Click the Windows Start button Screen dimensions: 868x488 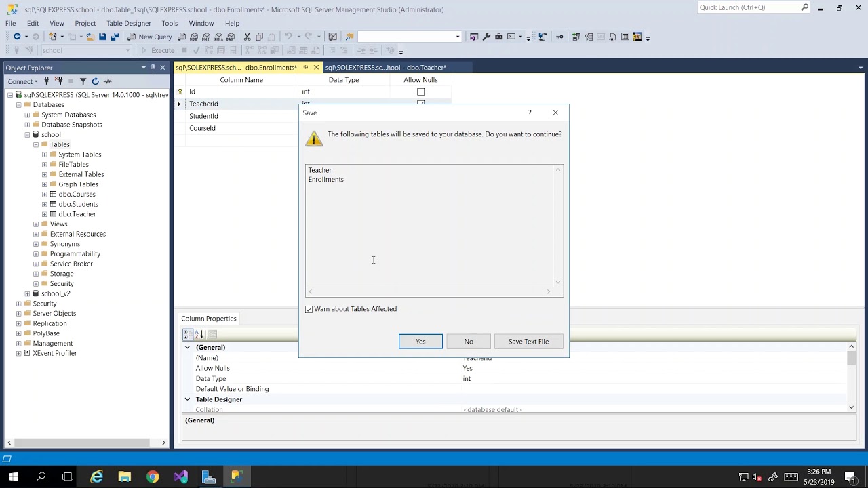pos(14,477)
